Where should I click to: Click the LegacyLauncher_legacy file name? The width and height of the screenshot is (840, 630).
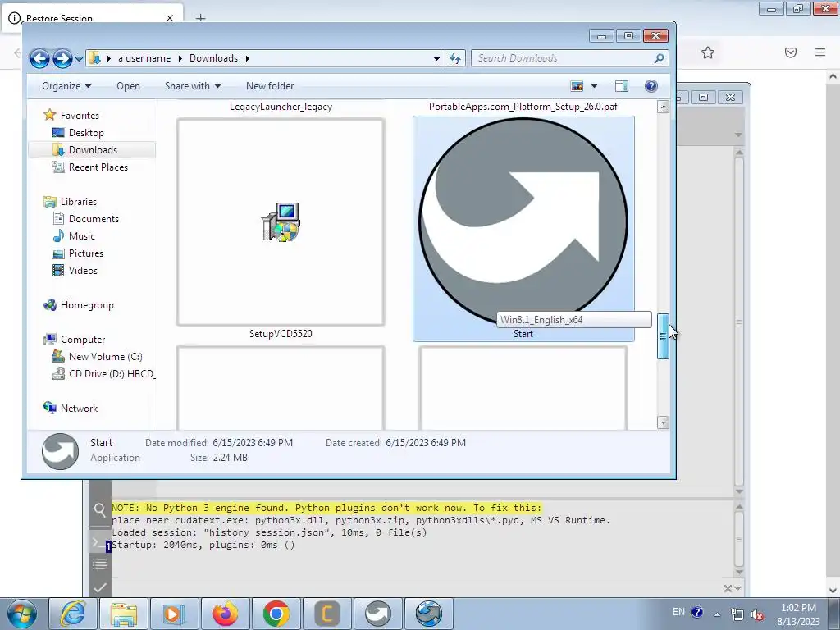point(281,107)
